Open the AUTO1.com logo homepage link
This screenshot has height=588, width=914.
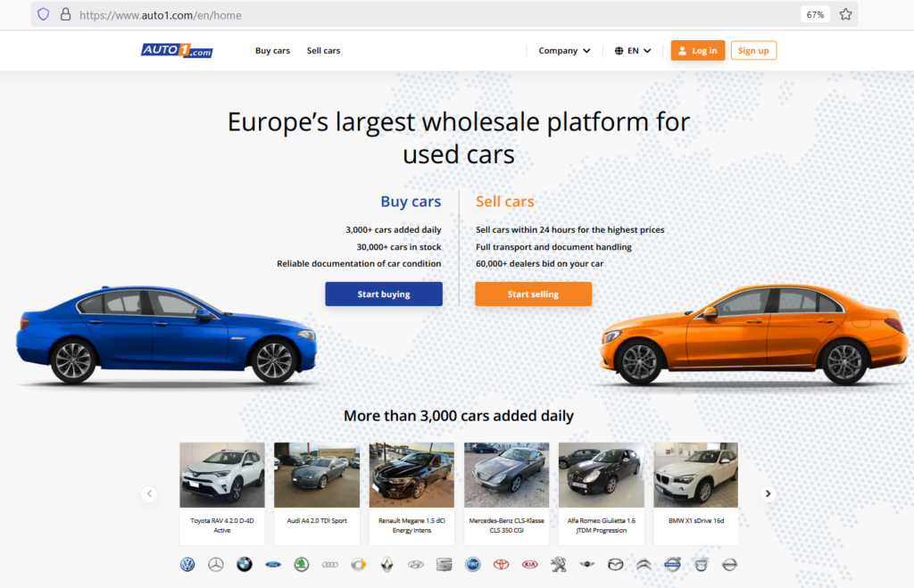pyautogui.click(x=177, y=51)
